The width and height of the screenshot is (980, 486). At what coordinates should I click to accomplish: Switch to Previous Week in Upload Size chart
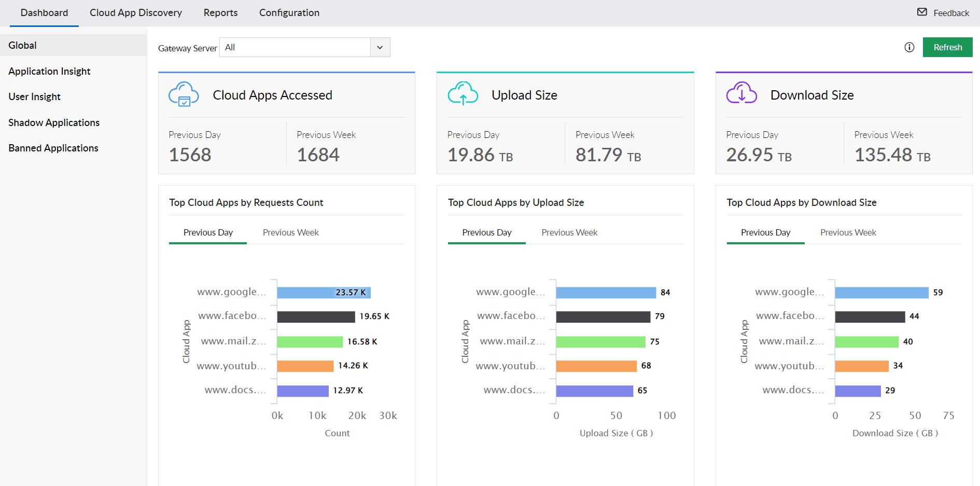pos(569,232)
